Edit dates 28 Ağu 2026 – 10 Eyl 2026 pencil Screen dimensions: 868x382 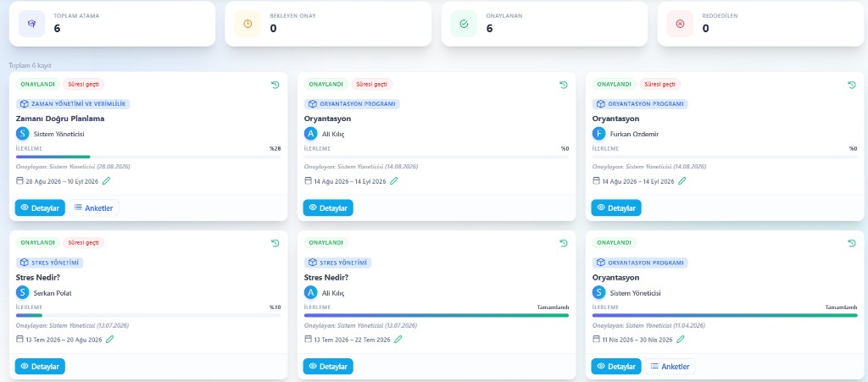click(x=106, y=180)
